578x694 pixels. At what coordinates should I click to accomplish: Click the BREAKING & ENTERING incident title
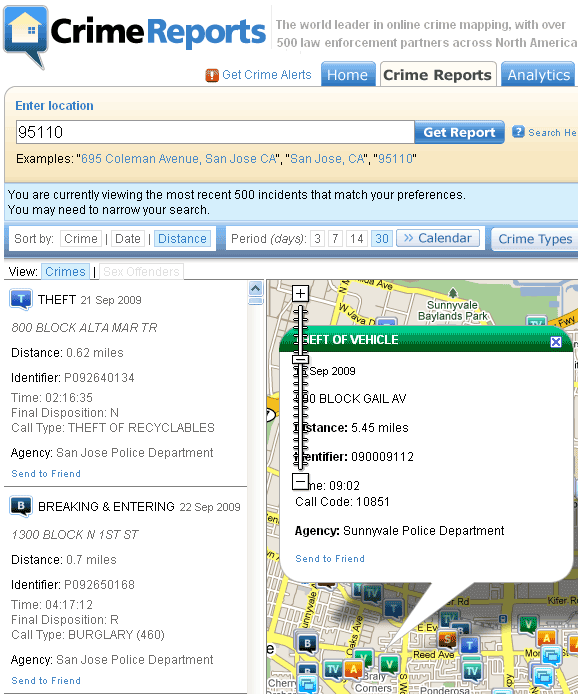click(x=106, y=506)
